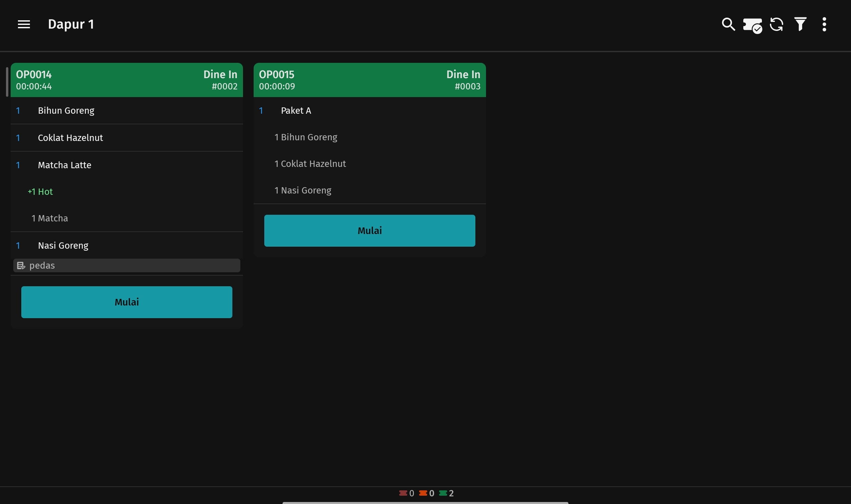Image resolution: width=851 pixels, height=504 pixels.
Task: Click the vertical scrollbar on left edge
Action: 7,82
